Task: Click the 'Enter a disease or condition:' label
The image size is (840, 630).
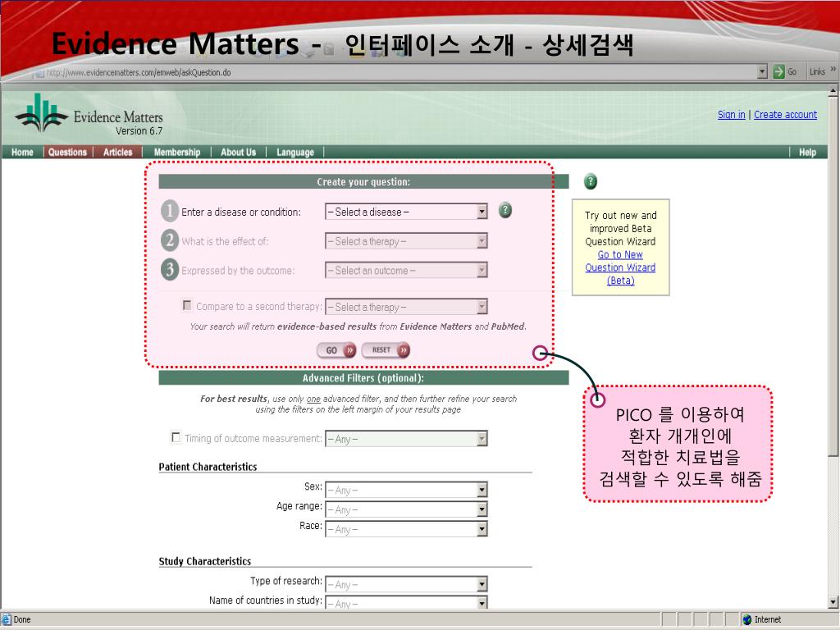Action: pos(241,212)
